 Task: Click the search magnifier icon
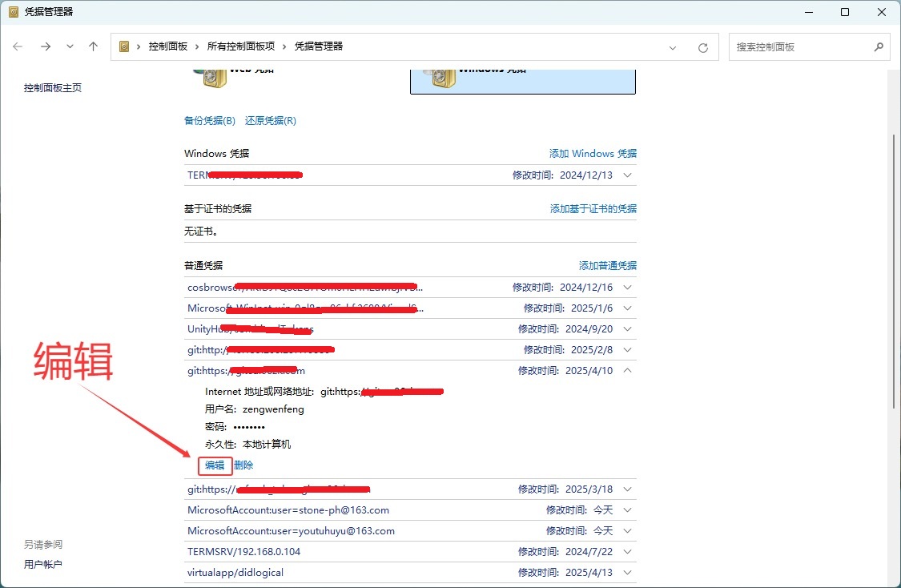coord(879,47)
